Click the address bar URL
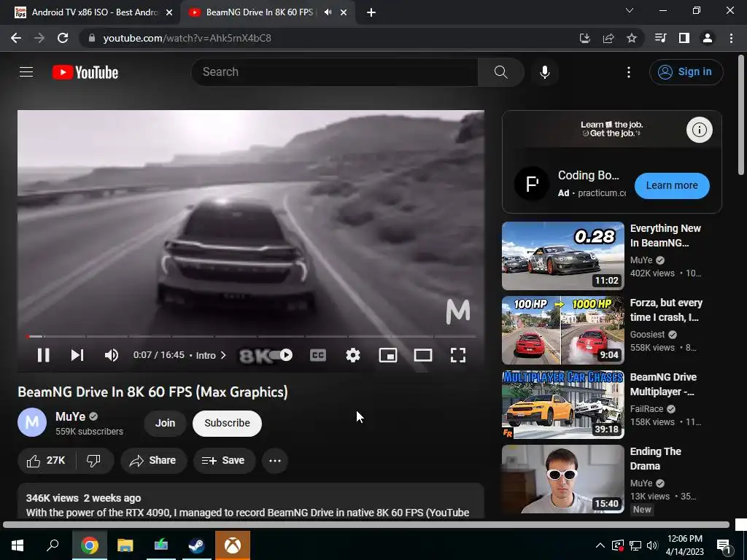747x560 pixels. (x=187, y=38)
